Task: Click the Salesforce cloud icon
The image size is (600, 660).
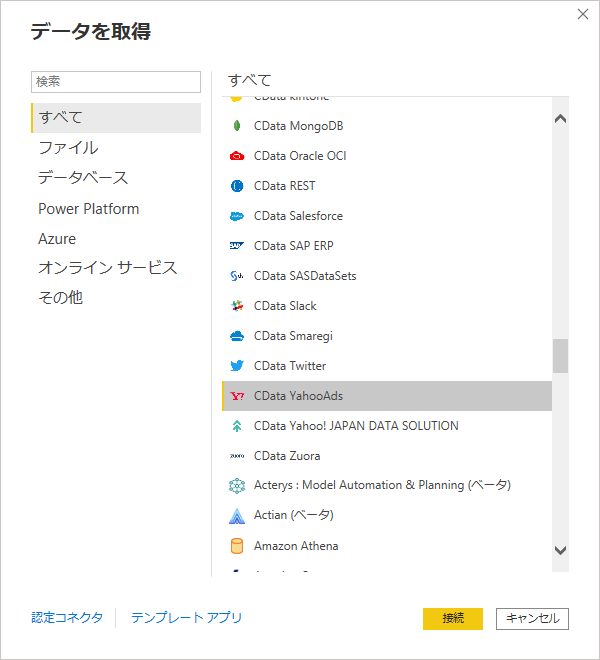Action: 237,216
